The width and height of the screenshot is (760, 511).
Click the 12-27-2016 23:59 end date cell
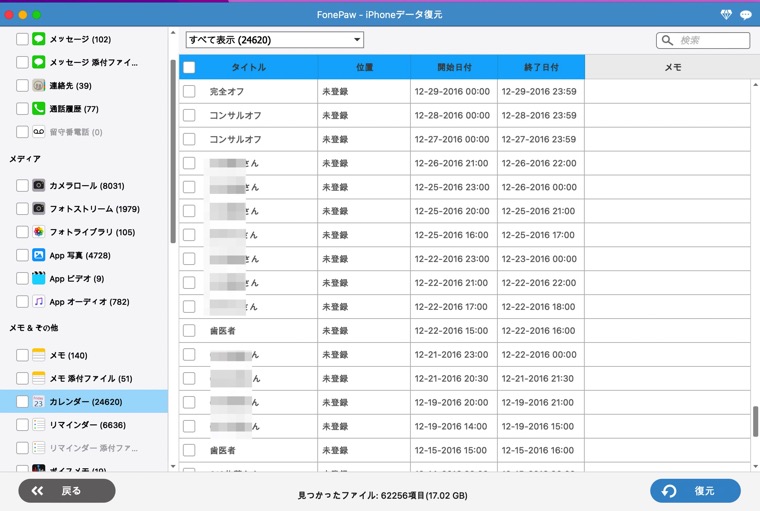(x=539, y=139)
